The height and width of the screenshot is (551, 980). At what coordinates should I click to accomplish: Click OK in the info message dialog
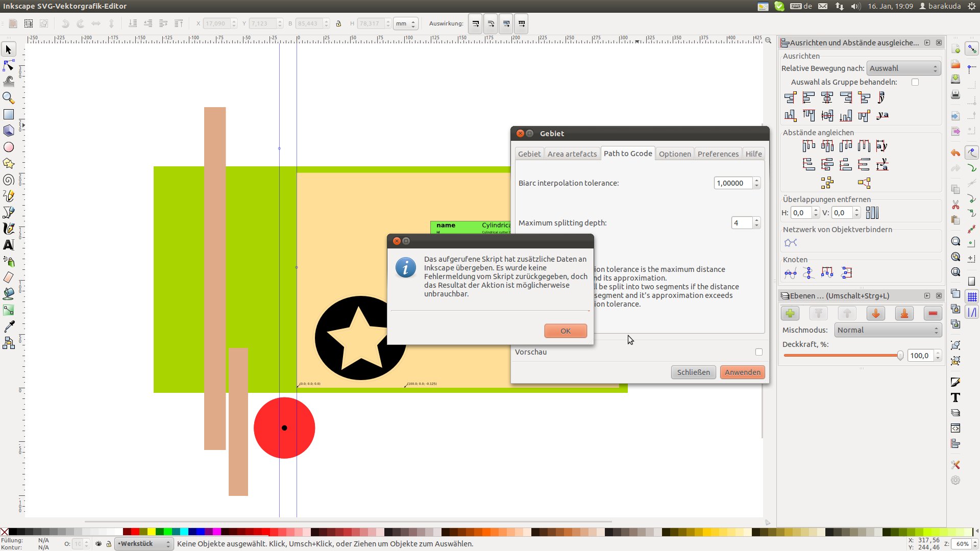coord(566,331)
